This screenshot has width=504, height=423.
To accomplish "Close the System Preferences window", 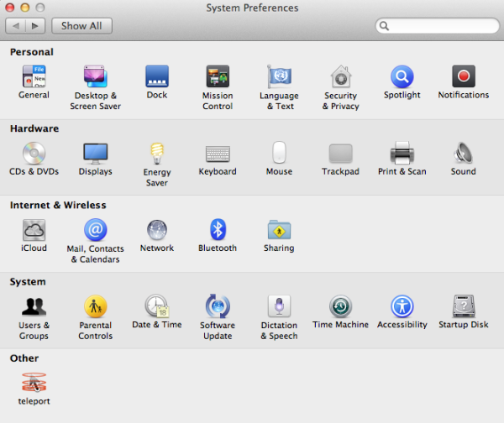I will click(10, 8).
